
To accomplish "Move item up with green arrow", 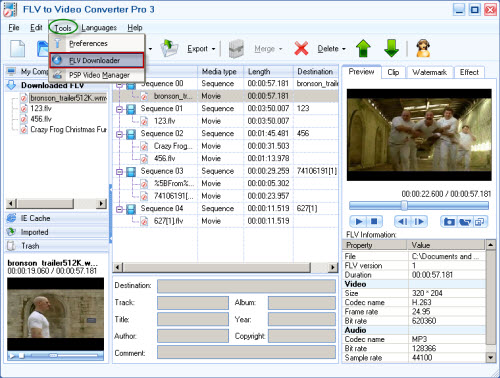I will tap(364, 49).
